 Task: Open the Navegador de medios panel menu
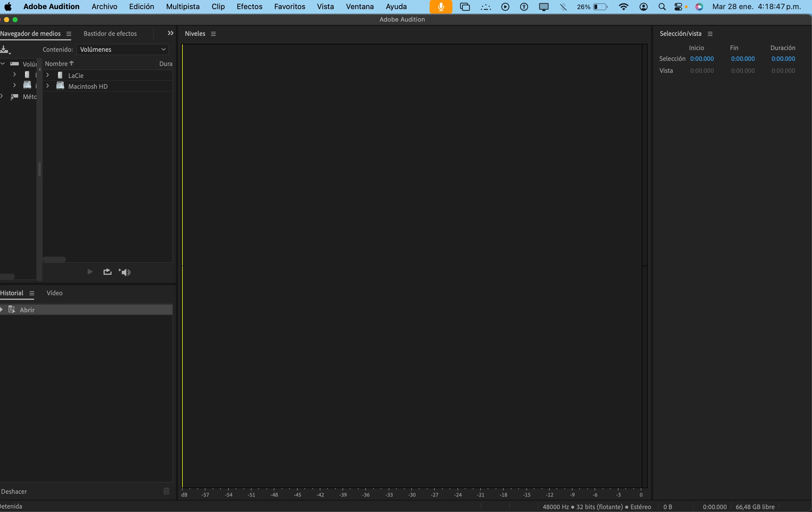coord(69,34)
